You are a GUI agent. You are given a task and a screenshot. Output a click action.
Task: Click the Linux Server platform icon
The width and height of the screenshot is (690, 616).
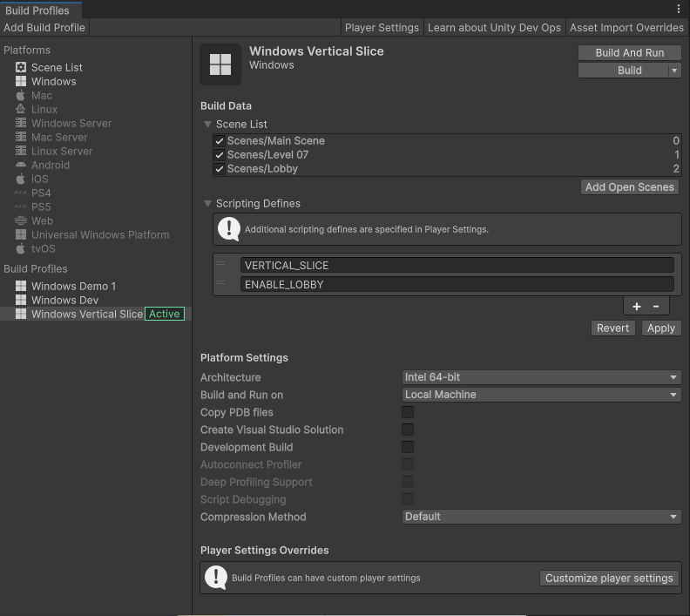click(21, 151)
